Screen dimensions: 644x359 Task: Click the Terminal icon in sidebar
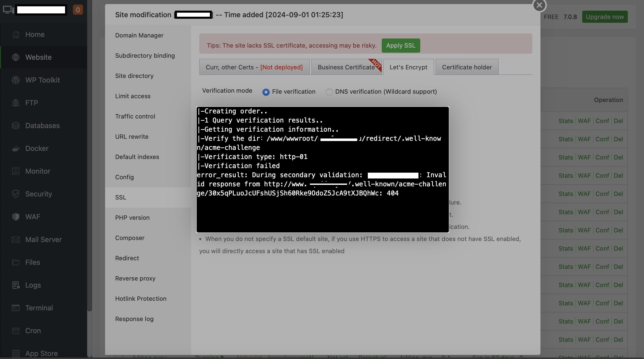[x=16, y=308]
